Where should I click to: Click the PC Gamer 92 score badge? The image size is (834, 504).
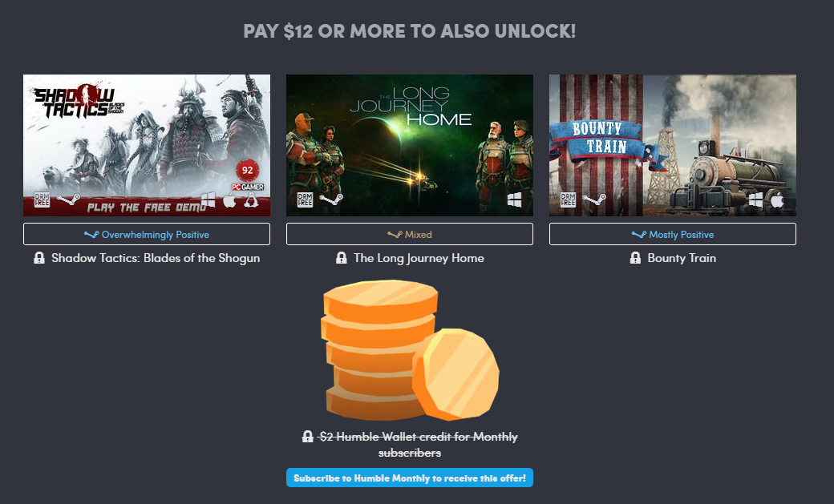[x=247, y=175]
